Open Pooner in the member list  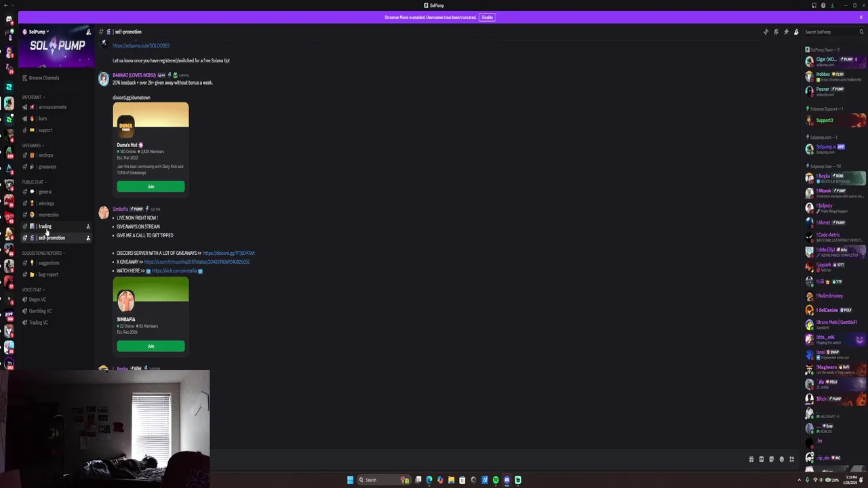(x=835, y=91)
